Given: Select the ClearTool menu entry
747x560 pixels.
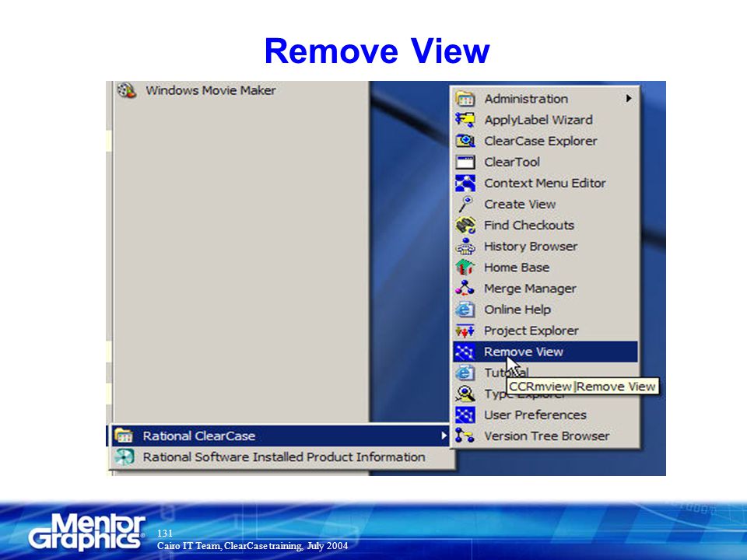Looking at the screenshot, I should [545, 162].
